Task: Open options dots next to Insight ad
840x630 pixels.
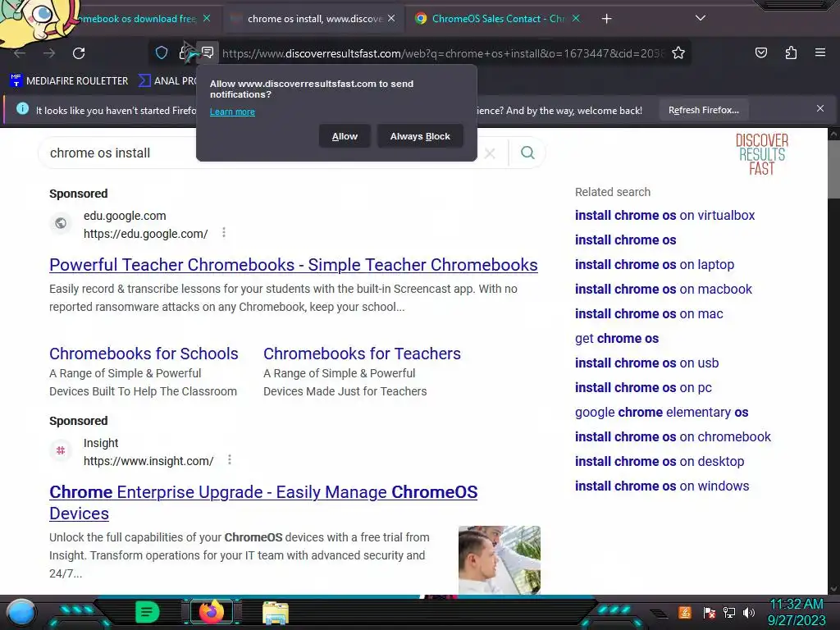Action: (230, 459)
